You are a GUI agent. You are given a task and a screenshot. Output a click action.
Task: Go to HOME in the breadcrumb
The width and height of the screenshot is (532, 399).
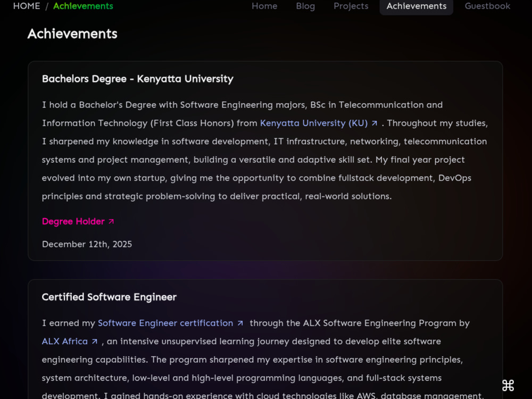[x=27, y=6]
